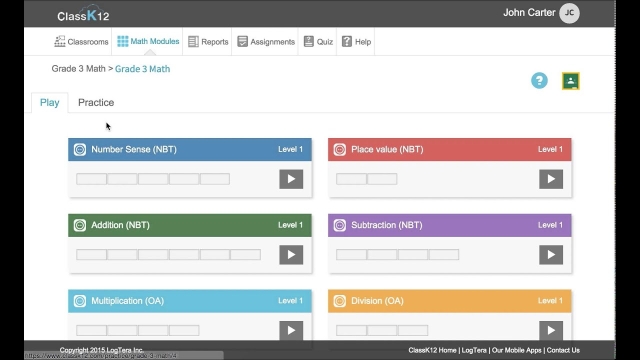The image size is (640, 360).
Task: Click the Division (OA) module icon
Action: pyautogui.click(x=340, y=301)
